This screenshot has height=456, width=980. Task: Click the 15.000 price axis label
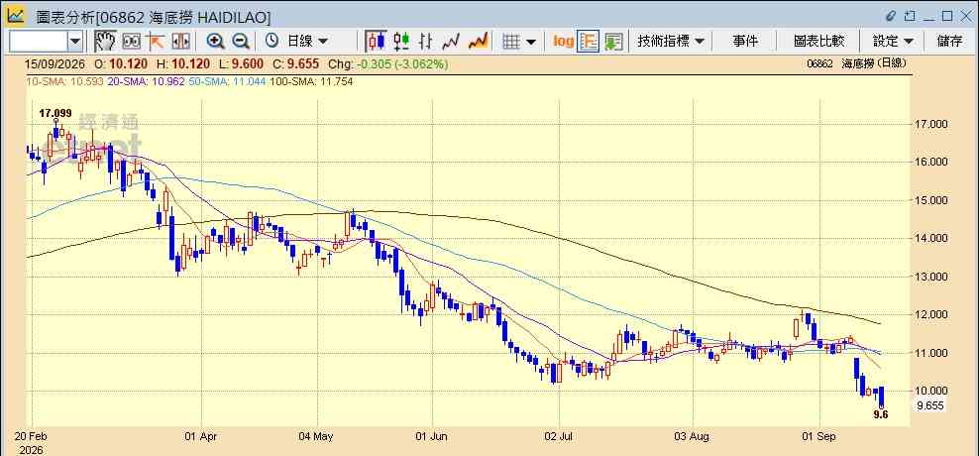(x=931, y=201)
